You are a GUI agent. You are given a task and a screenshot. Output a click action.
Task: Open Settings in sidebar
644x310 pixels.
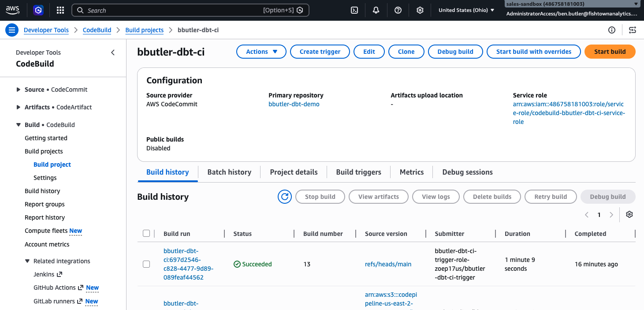pos(45,178)
